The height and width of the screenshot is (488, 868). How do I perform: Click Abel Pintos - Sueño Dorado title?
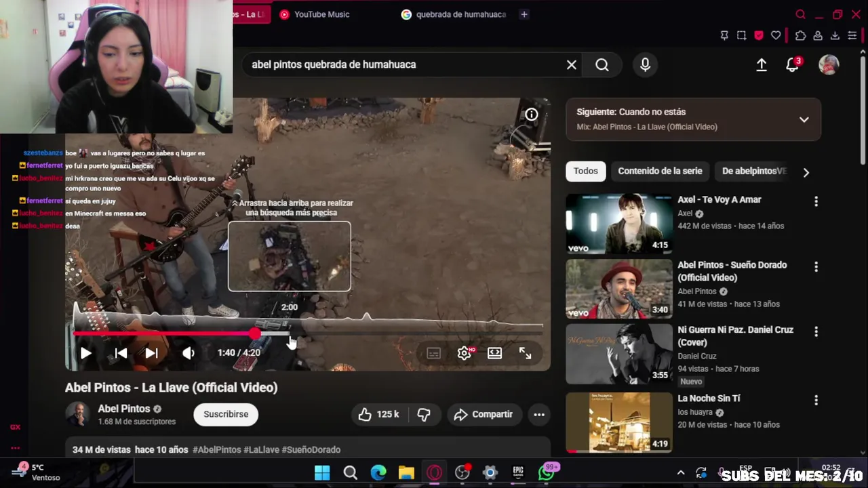point(732,271)
